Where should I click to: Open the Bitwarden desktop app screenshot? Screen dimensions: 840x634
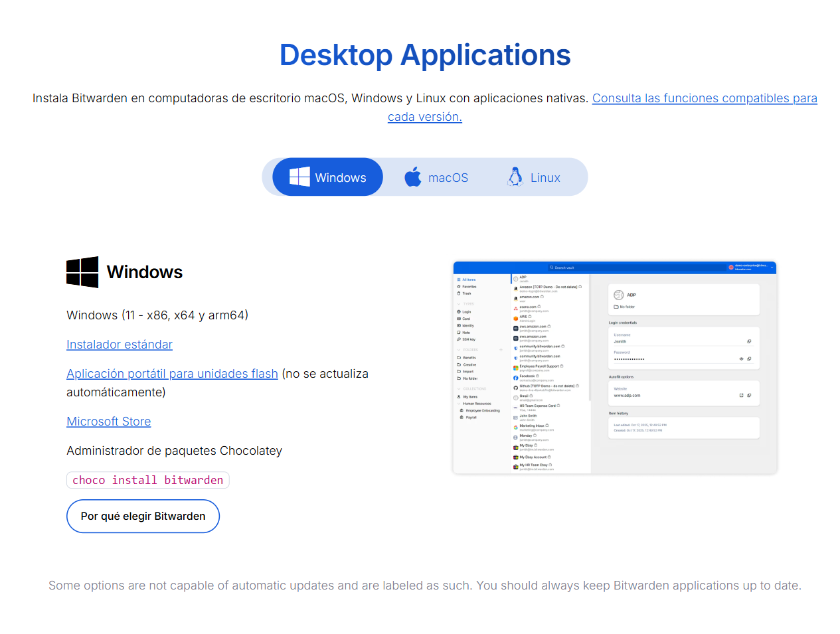click(x=615, y=367)
